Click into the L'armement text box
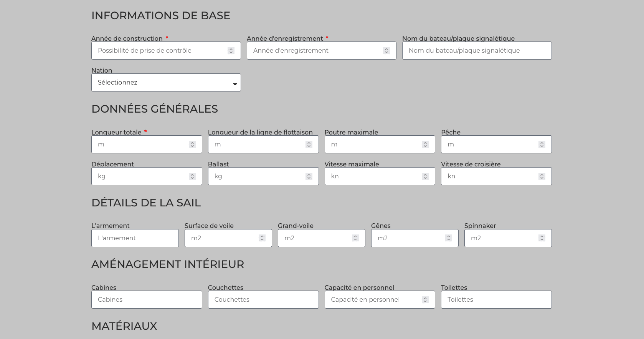644x339 pixels. tap(135, 238)
